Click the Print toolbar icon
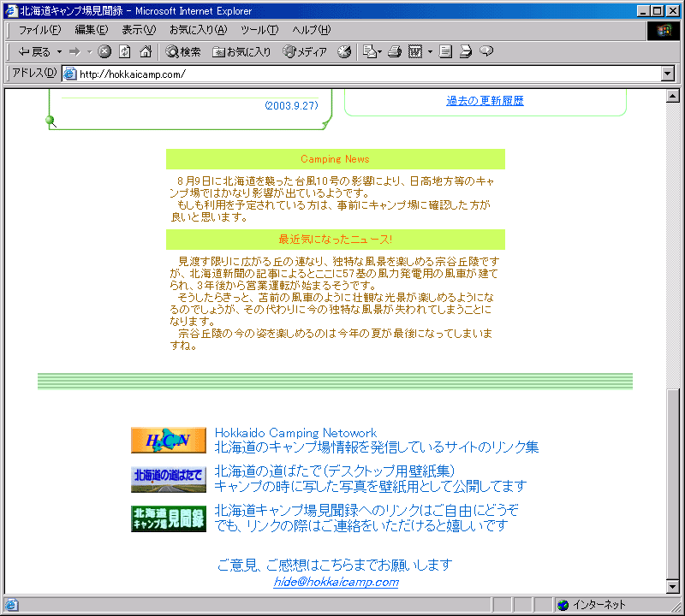 click(x=395, y=51)
